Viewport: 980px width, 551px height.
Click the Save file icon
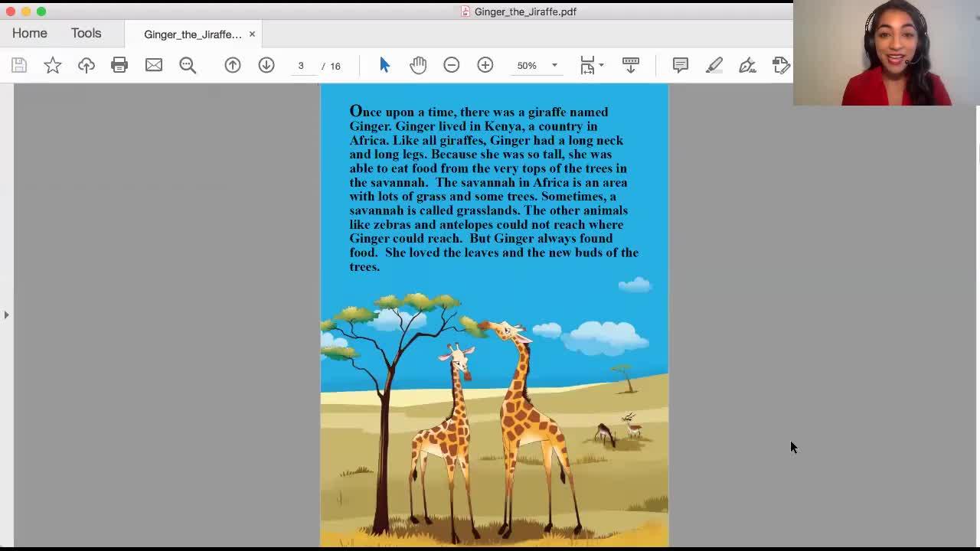[x=19, y=66]
